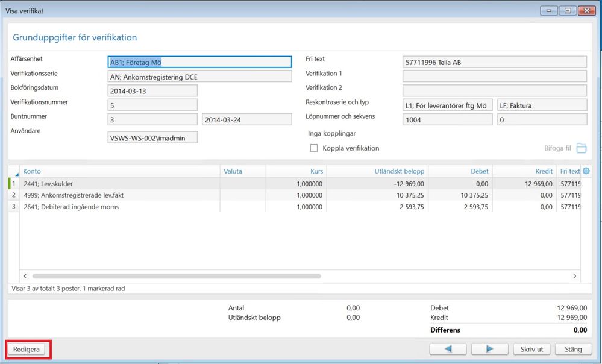Screen dimensions: 602x364
Task: Close the dialog with Stäng button
Action: pyautogui.click(x=569, y=349)
